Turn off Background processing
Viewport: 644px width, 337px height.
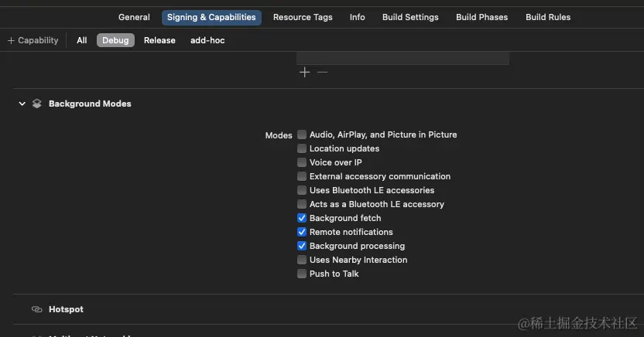(302, 246)
